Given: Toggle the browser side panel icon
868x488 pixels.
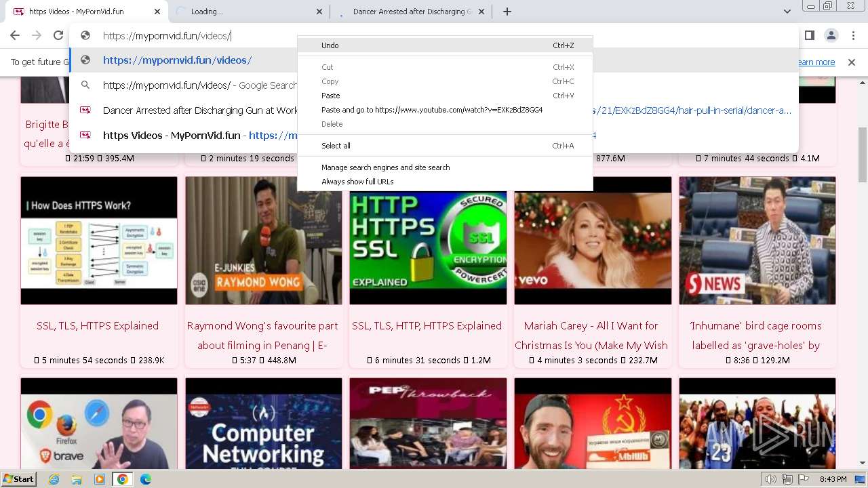Looking at the screenshot, I should [809, 35].
